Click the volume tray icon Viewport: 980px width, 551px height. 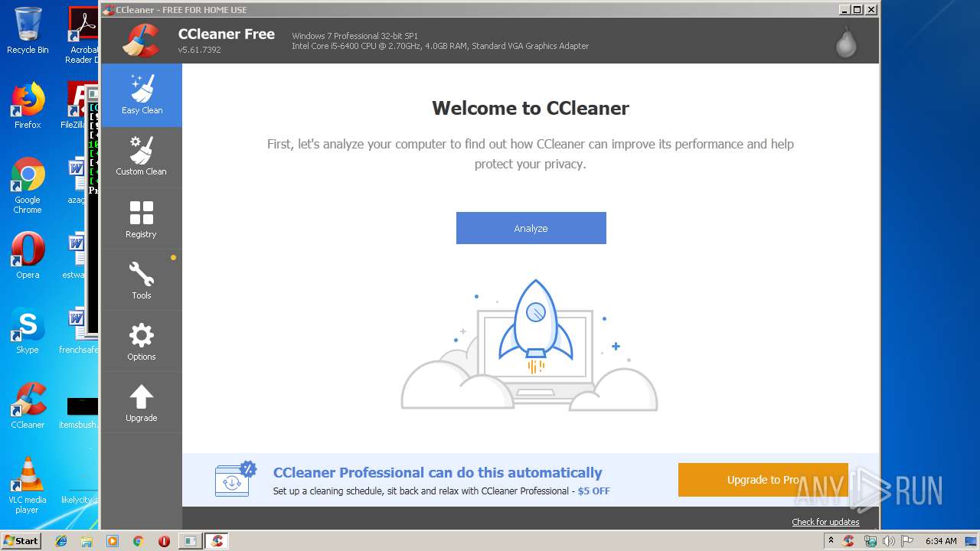tap(888, 541)
